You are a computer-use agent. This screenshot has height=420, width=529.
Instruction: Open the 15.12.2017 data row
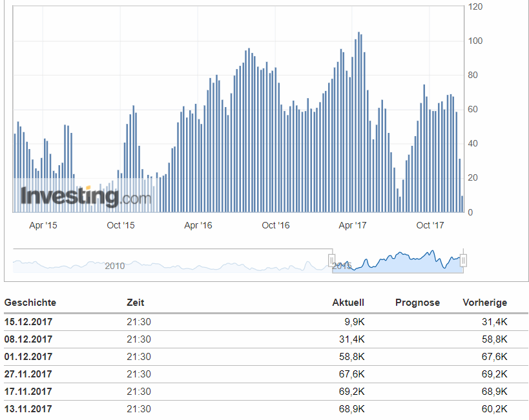28,321
